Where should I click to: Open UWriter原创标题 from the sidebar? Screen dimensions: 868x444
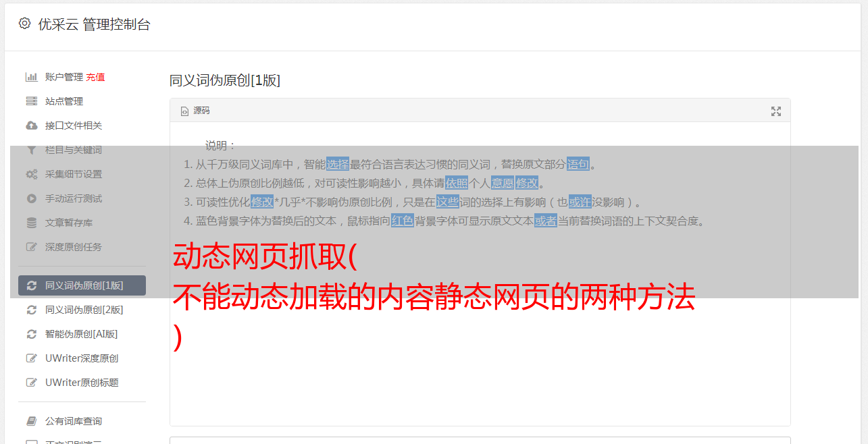coord(82,383)
